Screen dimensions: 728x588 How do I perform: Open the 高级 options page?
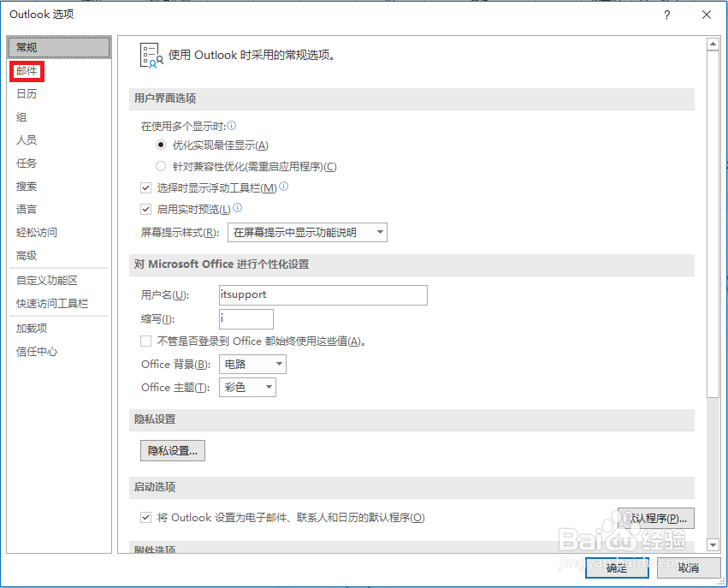[27, 255]
